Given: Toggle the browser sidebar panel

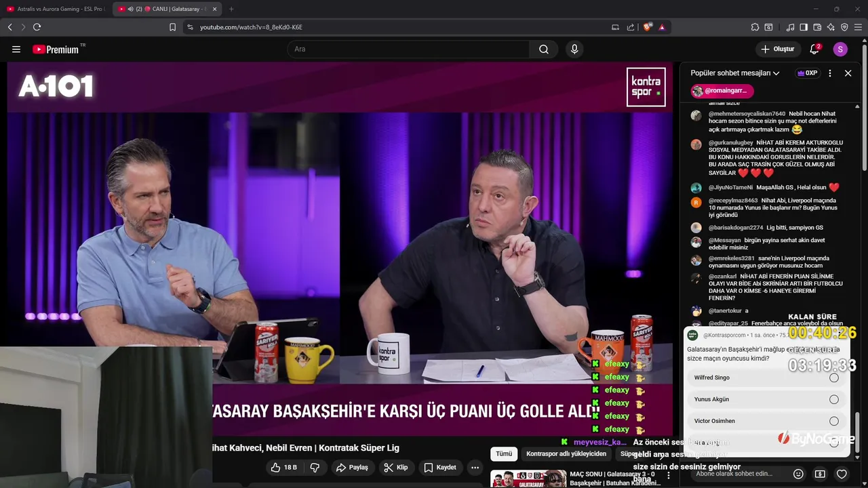Looking at the screenshot, I should click(804, 27).
